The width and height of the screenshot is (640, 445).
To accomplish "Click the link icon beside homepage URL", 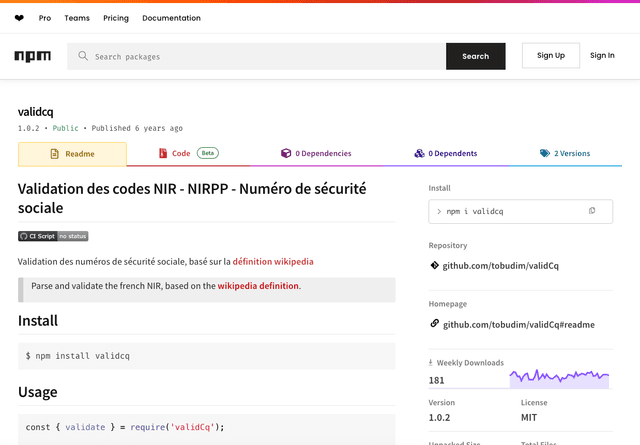I will 434,324.
